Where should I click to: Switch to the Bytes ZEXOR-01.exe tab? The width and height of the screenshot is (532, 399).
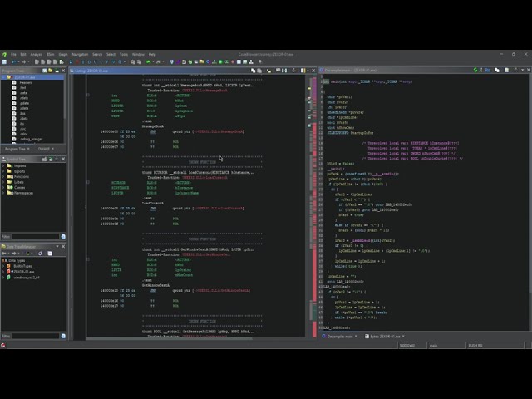(x=385, y=336)
